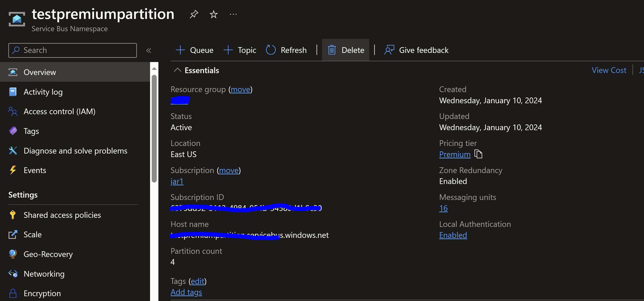
Task: Click the padlock Encryption icon
Action: tap(13, 293)
